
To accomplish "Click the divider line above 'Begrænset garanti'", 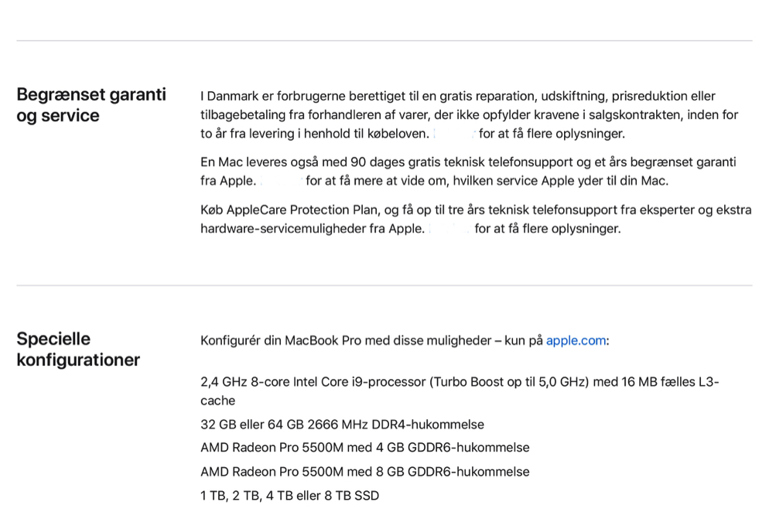I will tap(384, 41).
